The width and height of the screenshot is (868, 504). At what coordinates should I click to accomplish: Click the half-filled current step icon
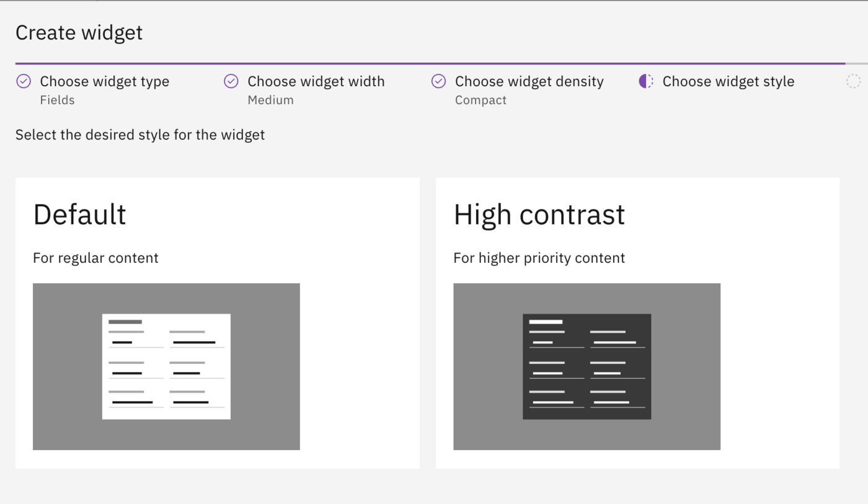click(x=645, y=81)
